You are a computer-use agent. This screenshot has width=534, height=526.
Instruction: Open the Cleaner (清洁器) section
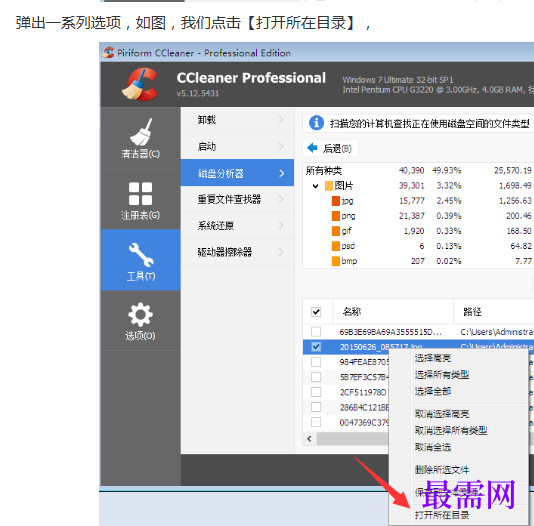click(x=140, y=139)
